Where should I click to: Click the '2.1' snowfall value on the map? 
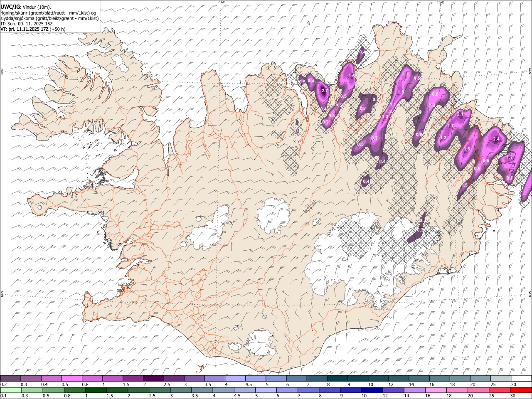click(460, 114)
